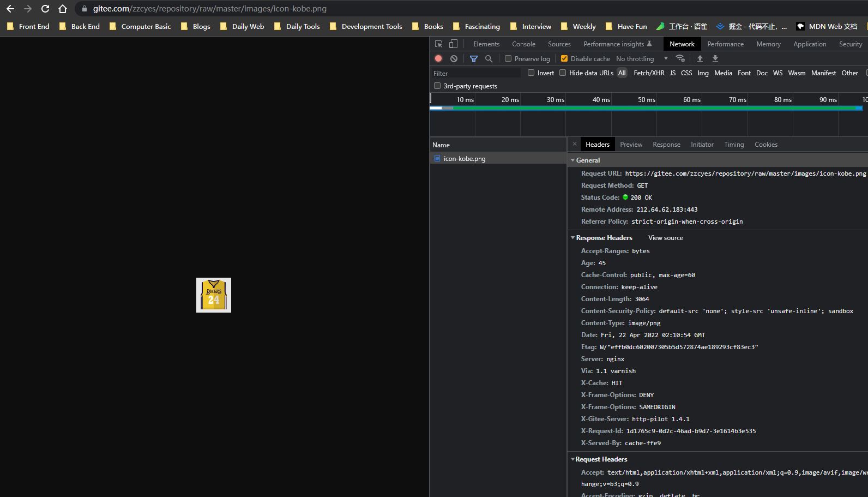Open the Security panel tab
The width and height of the screenshot is (868, 497).
tap(851, 44)
